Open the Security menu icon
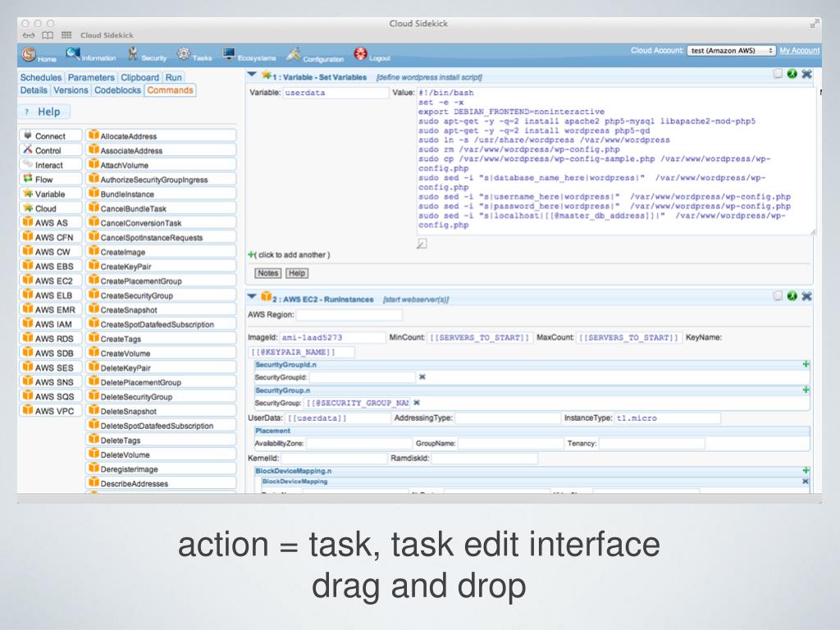This screenshot has width=840, height=630. [132, 54]
